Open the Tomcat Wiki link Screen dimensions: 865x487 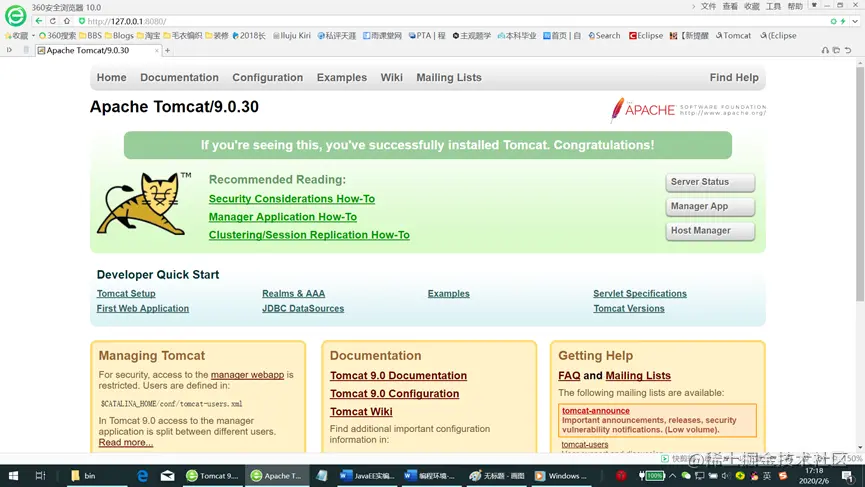(361, 412)
